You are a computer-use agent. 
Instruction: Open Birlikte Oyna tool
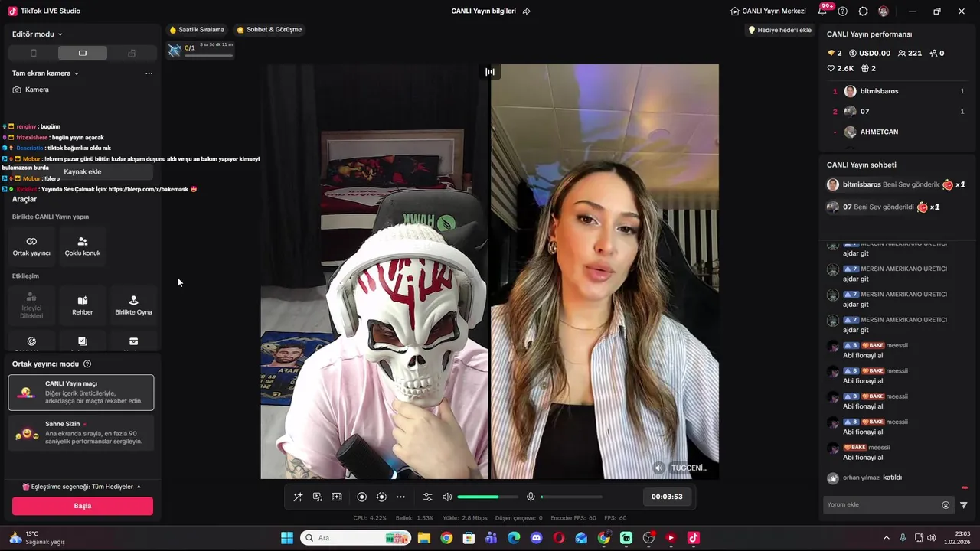(133, 305)
